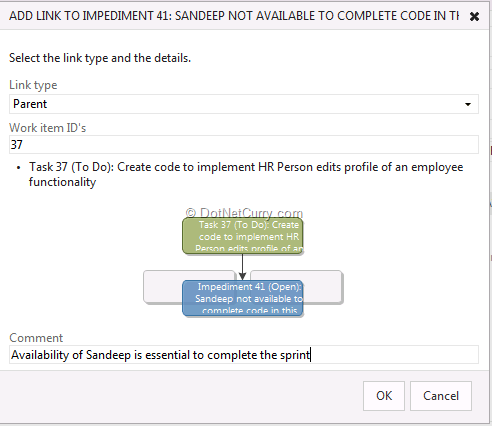Screen dimensions: 492x426
Task: Cancel adding the link
Action: pos(441,396)
